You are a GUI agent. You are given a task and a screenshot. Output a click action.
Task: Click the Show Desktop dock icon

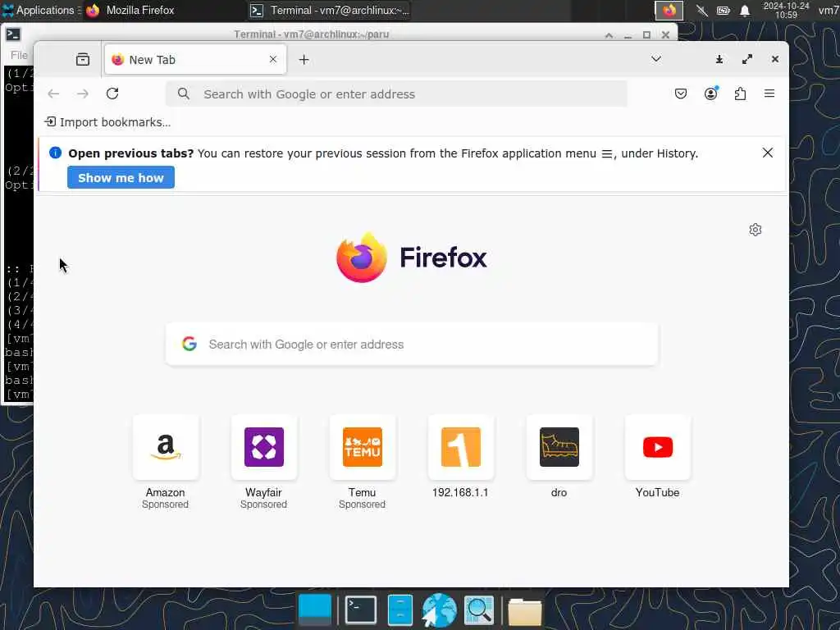point(315,609)
